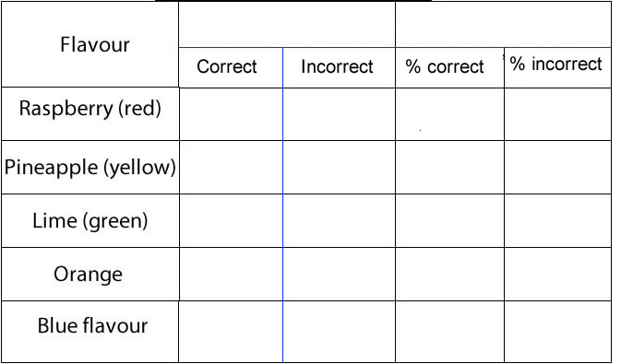Click the Flavour header cell
The image size is (621, 364).
coord(90,44)
